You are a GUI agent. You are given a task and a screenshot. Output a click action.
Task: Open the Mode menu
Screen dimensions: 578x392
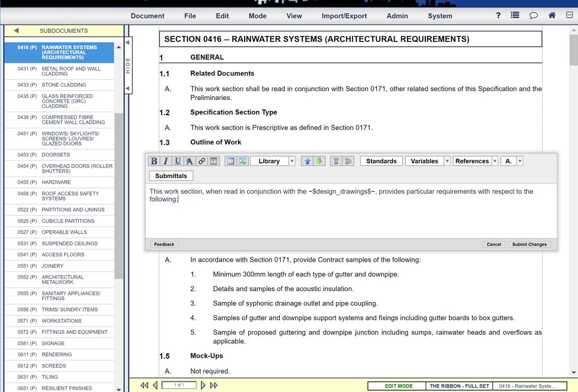tap(258, 16)
